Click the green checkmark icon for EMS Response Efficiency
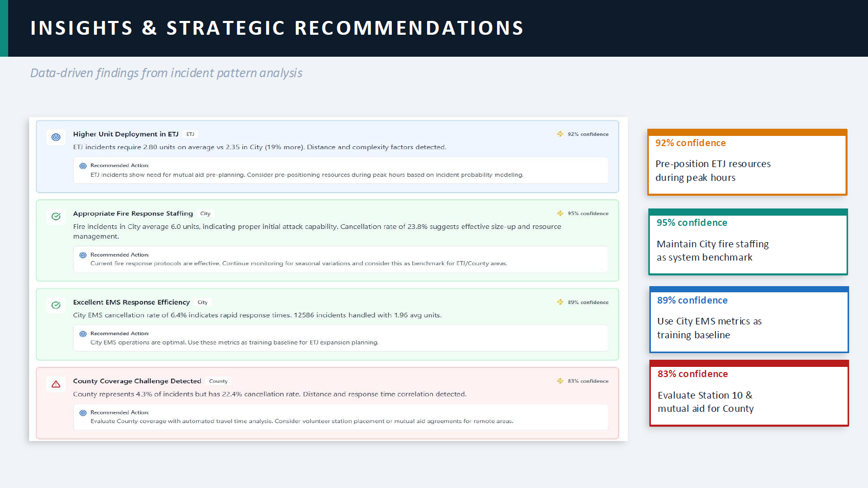868x488 pixels. (56, 305)
